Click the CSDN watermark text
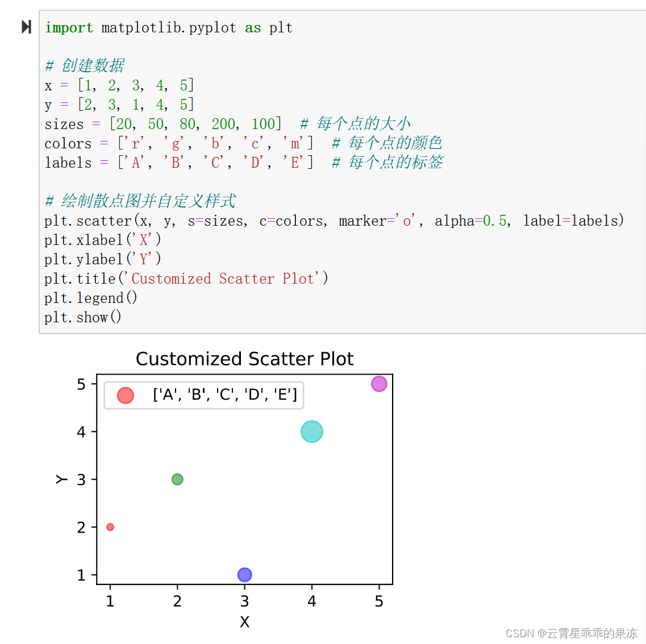This screenshot has height=644, width=646. click(x=571, y=633)
